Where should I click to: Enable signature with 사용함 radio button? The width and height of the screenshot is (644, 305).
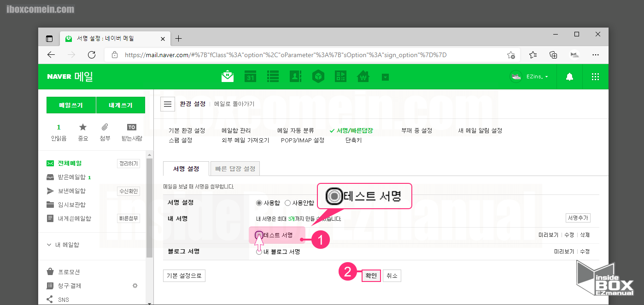(x=258, y=202)
